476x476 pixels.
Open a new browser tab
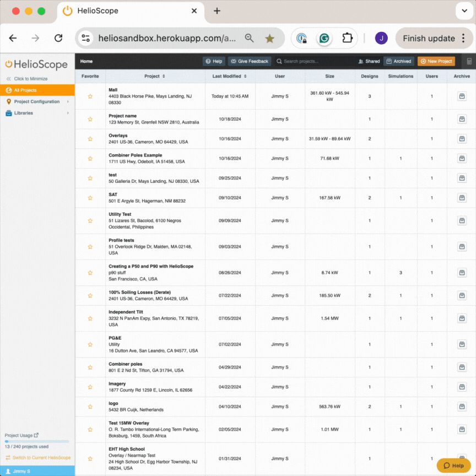(x=217, y=11)
